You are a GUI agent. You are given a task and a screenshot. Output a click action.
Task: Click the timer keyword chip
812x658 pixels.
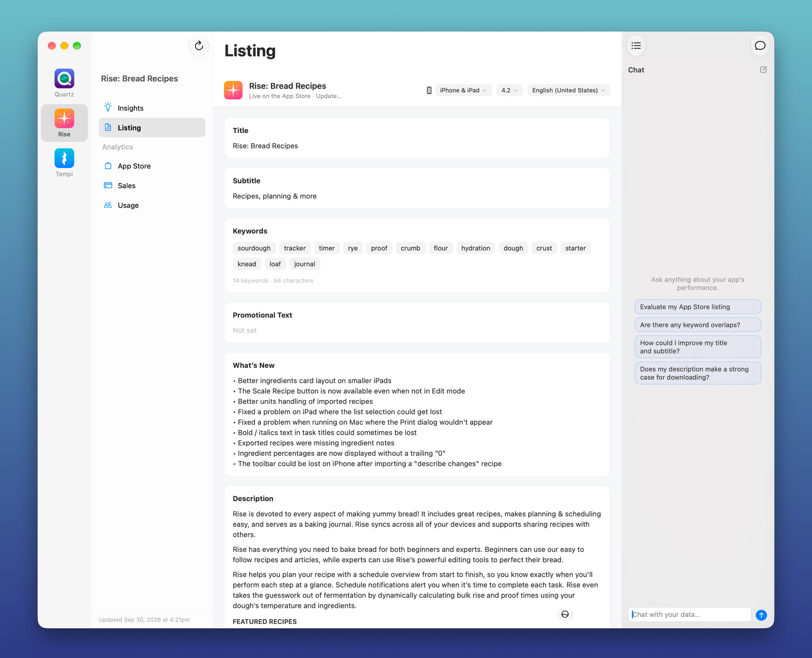[327, 248]
